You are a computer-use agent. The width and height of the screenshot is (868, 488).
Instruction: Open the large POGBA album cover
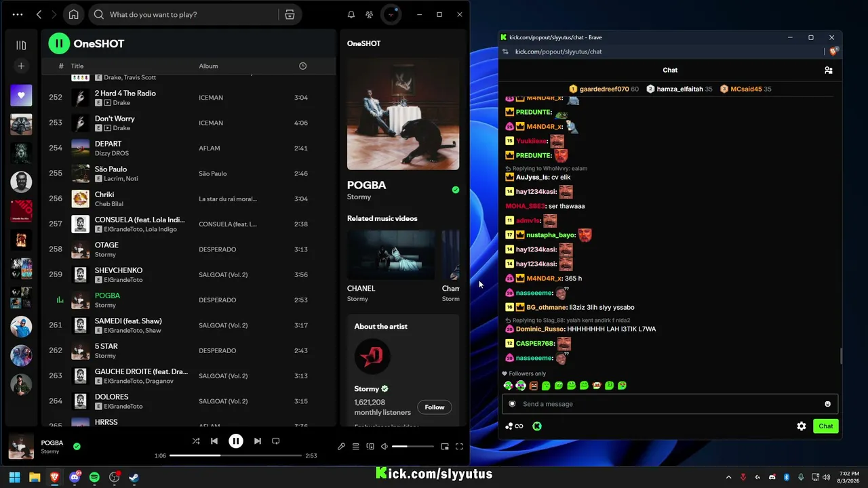[x=403, y=113]
